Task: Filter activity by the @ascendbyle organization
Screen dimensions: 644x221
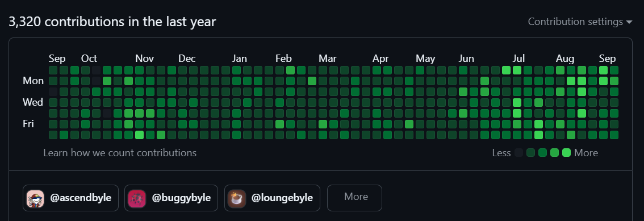Action: (x=70, y=198)
